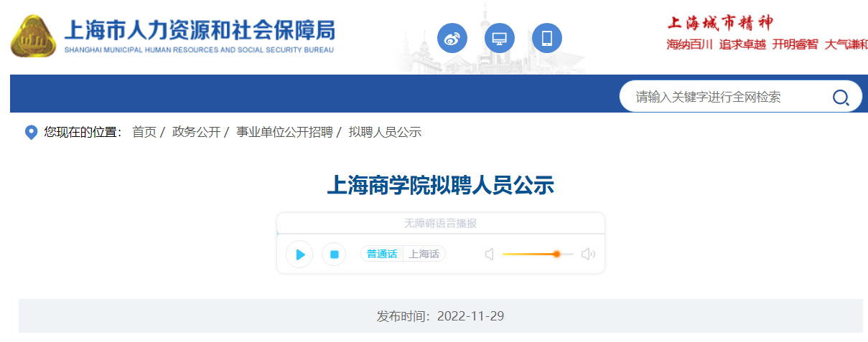This screenshot has width=868, height=342.
Task: Select 普通话 voice option
Action: [x=382, y=254]
